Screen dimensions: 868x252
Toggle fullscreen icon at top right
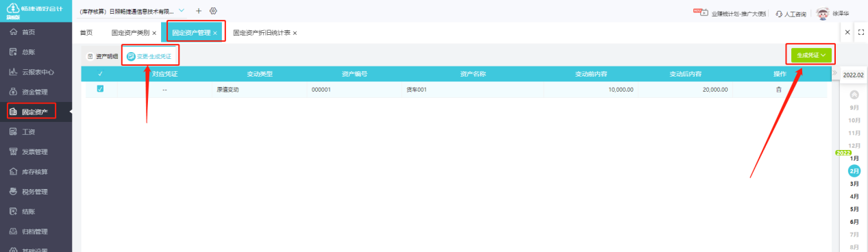pos(861,32)
